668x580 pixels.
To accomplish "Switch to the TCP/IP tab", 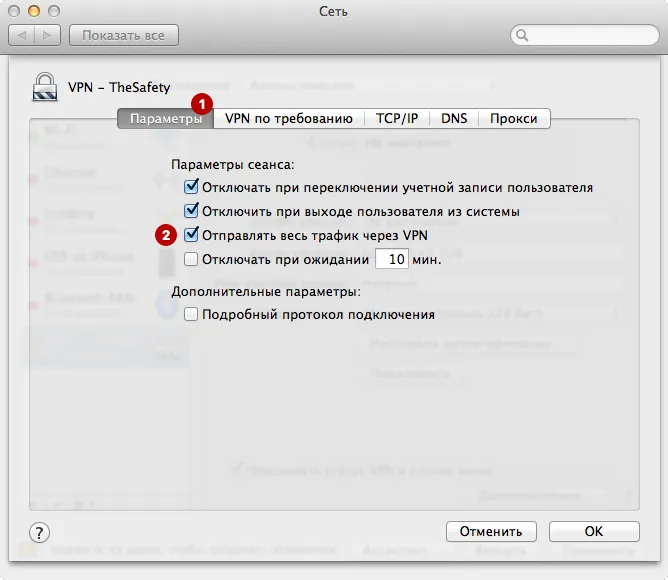I will (397, 118).
